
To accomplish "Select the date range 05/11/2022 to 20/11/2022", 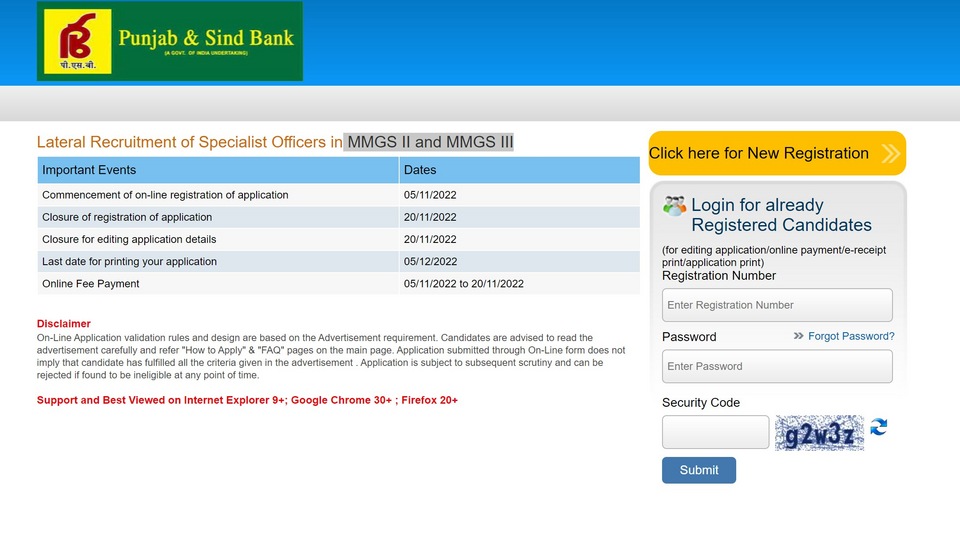I will click(463, 284).
